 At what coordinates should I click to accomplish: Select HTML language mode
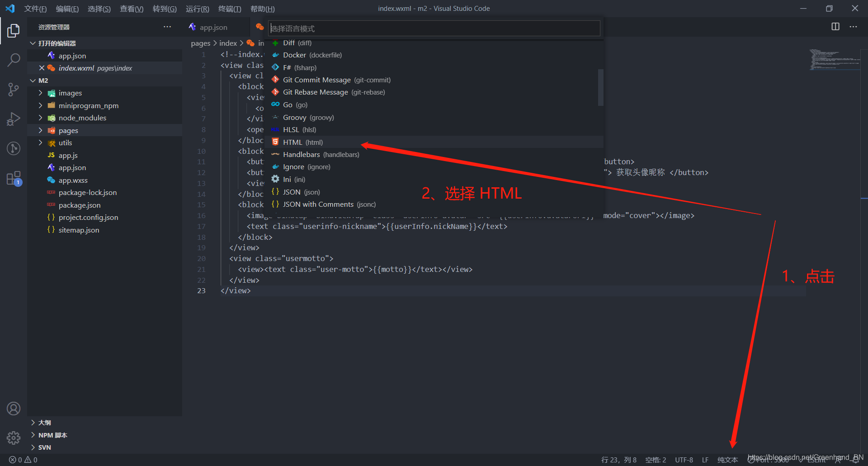(434, 142)
